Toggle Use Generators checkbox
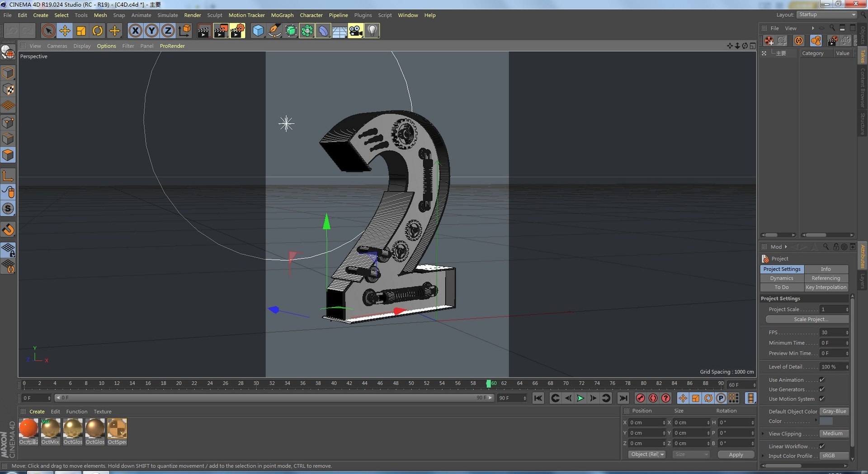Screen dimensions: 868x474 point(822,389)
